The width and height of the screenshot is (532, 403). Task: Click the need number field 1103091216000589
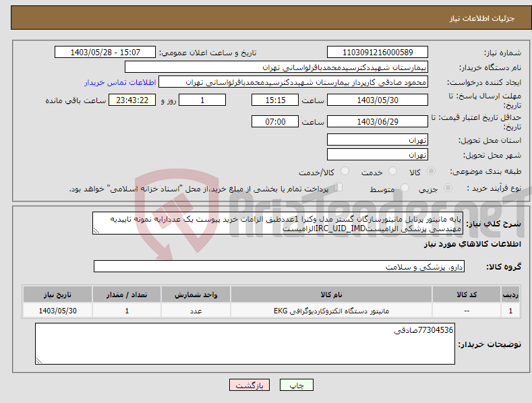(378, 53)
